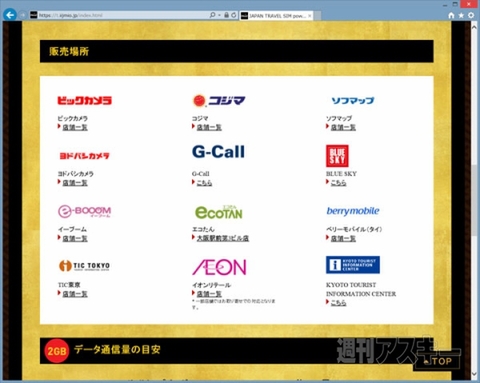Click the ヨドバシカメラ logo

click(x=84, y=156)
